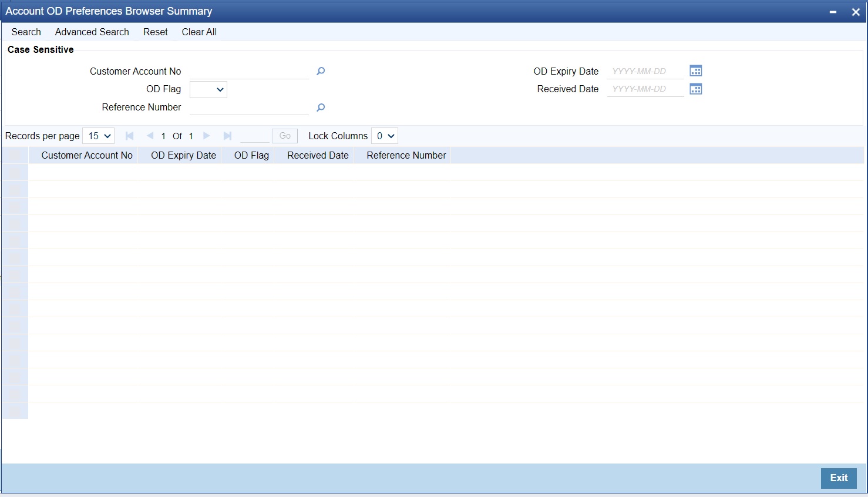Open Reference Number lookup search icon
The width and height of the screenshot is (868, 497).
point(321,108)
